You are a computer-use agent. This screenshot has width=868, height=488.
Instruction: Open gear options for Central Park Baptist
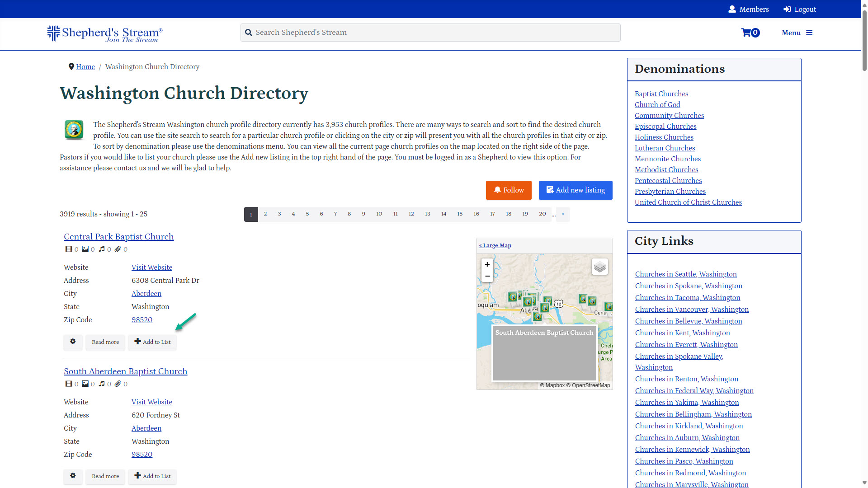point(73,342)
